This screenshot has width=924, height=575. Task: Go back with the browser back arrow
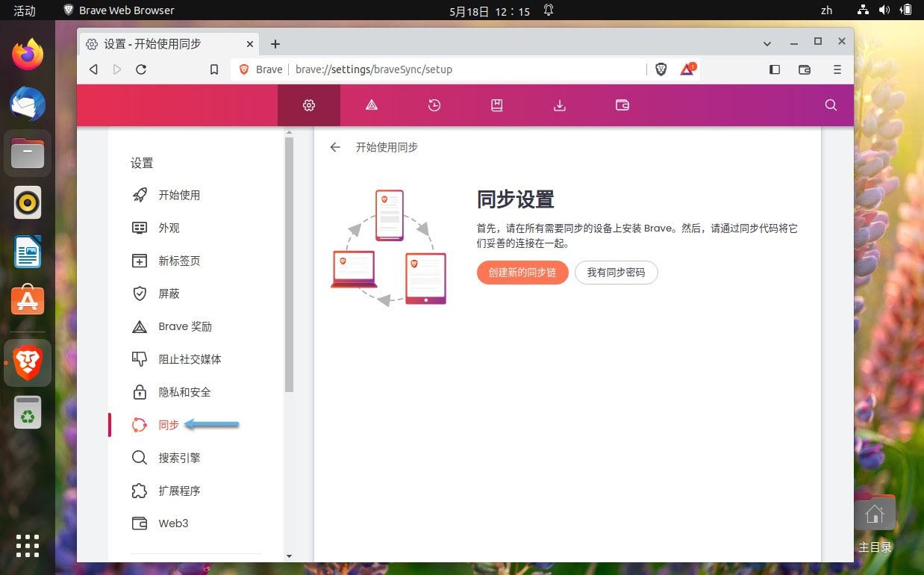[x=93, y=69]
